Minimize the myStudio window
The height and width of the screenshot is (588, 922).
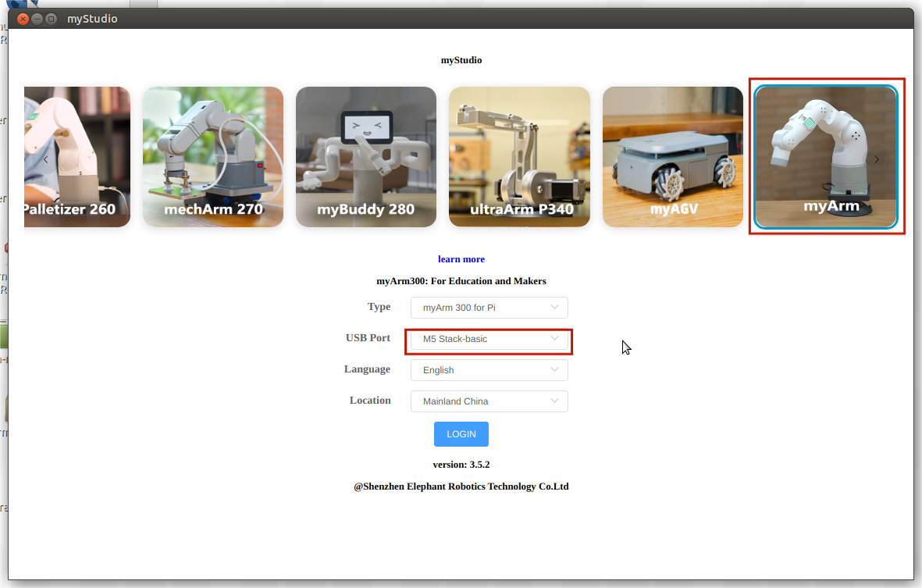coord(37,19)
